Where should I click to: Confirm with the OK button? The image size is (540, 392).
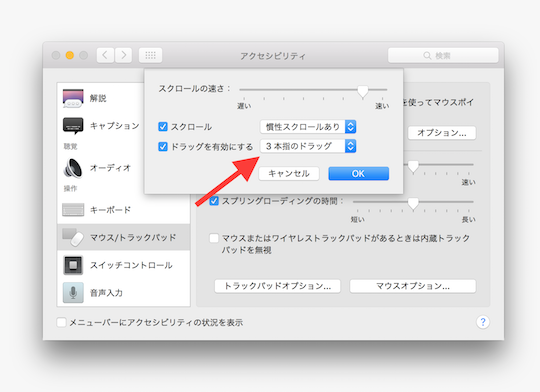359,174
